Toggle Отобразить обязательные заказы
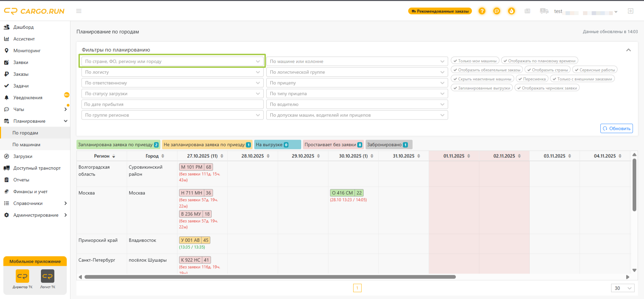The height and width of the screenshot is (299, 644). [487, 70]
